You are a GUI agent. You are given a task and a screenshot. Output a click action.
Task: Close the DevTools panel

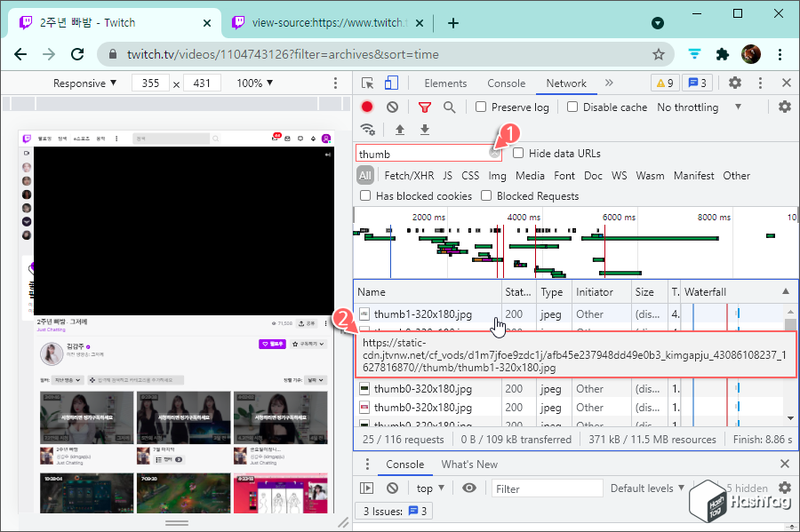click(787, 83)
